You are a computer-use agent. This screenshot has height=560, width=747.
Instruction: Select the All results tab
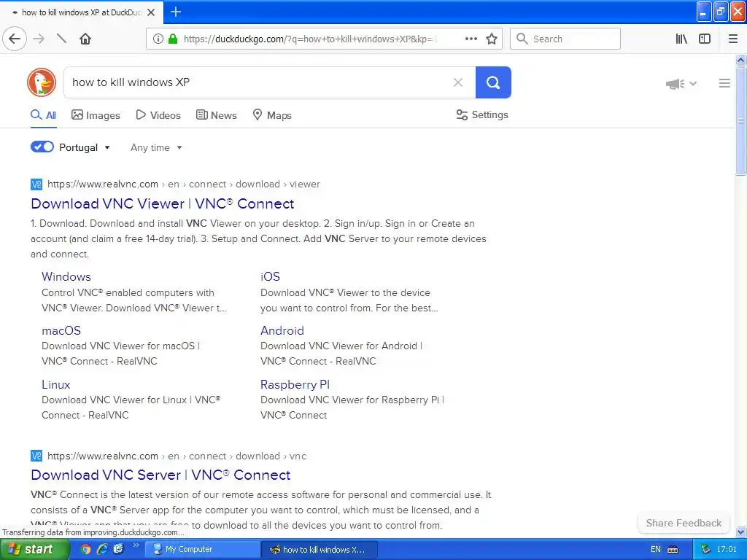tap(43, 115)
